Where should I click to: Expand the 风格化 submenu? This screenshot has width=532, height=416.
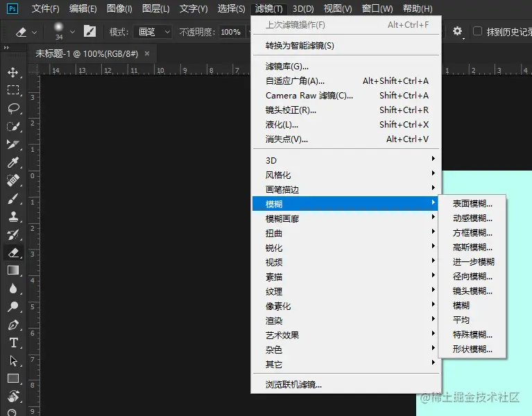345,175
